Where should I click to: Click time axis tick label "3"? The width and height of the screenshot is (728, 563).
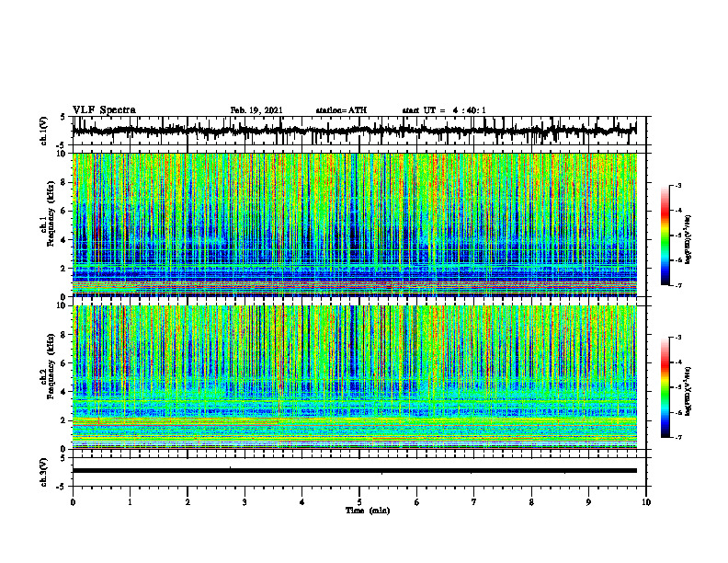245,502
